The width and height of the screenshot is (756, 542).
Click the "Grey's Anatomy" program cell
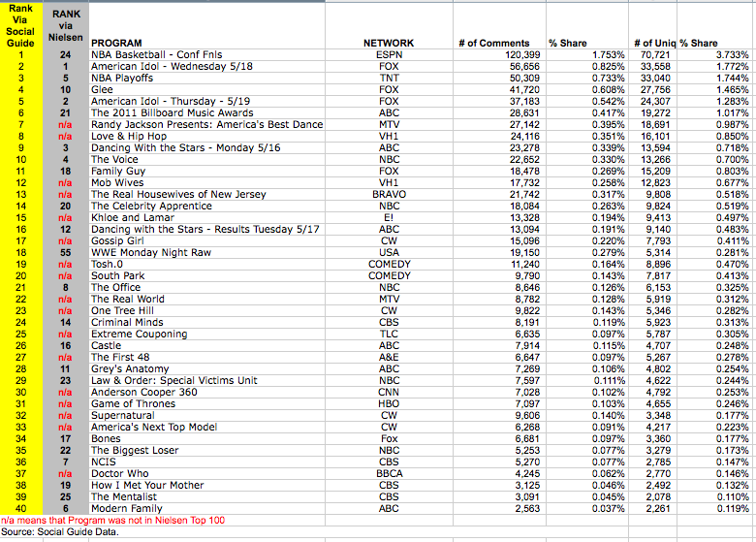[x=206, y=368]
